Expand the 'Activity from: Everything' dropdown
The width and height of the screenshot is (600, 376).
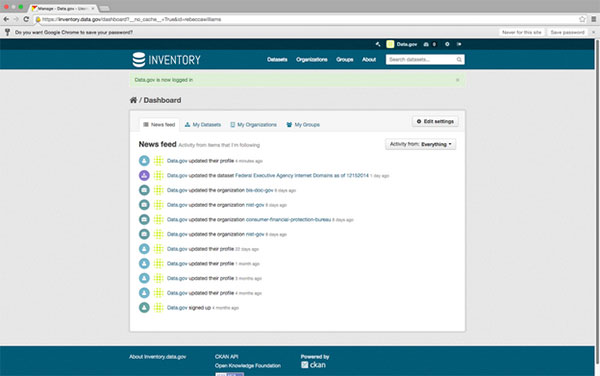coord(421,144)
